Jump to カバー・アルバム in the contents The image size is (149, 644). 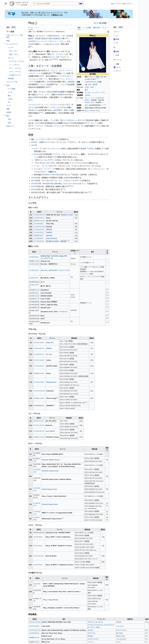pos(15,68)
